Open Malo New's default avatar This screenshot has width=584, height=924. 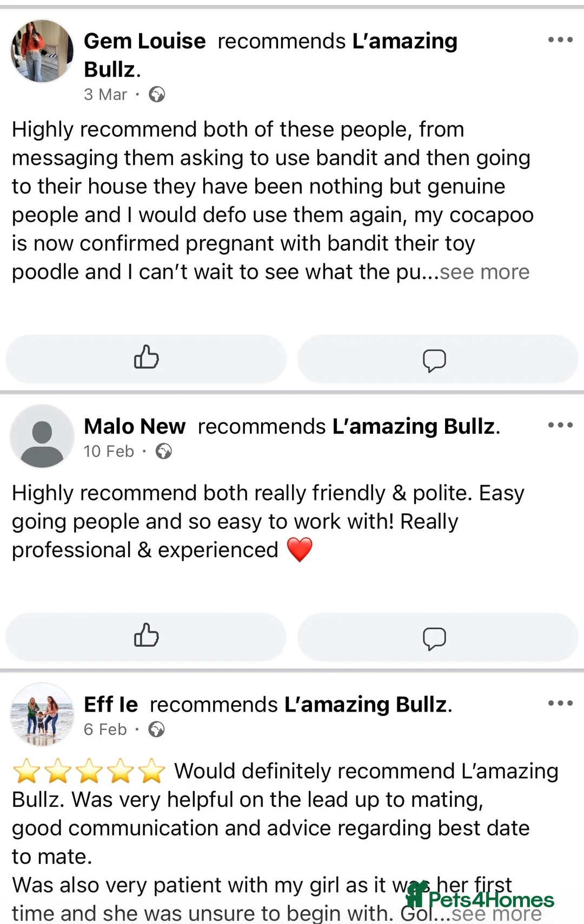(x=42, y=436)
